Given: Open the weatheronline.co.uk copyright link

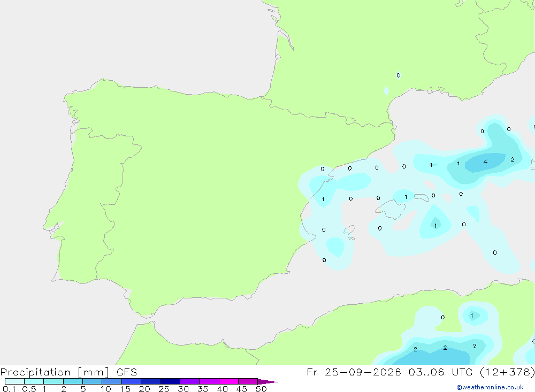Looking at the screenshot, I should pos(490,387).
